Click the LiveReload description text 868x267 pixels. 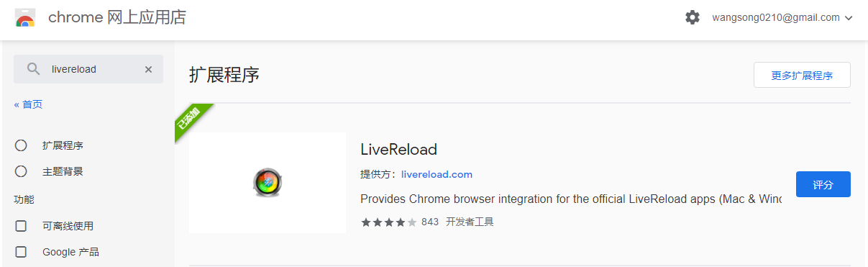(571, 199)
